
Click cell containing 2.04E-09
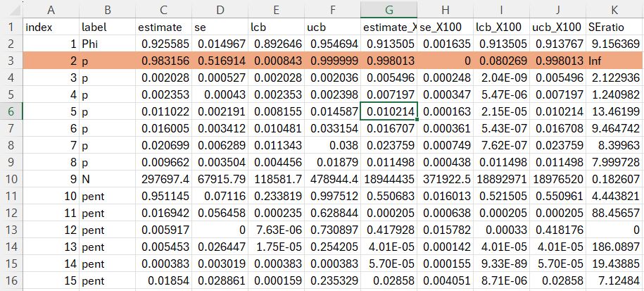click(502, 78)
